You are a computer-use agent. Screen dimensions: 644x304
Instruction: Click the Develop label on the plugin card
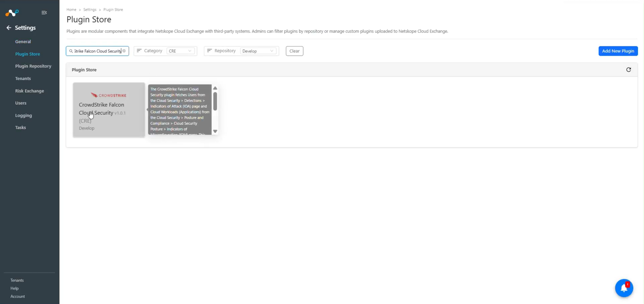[x=87, y=128]
